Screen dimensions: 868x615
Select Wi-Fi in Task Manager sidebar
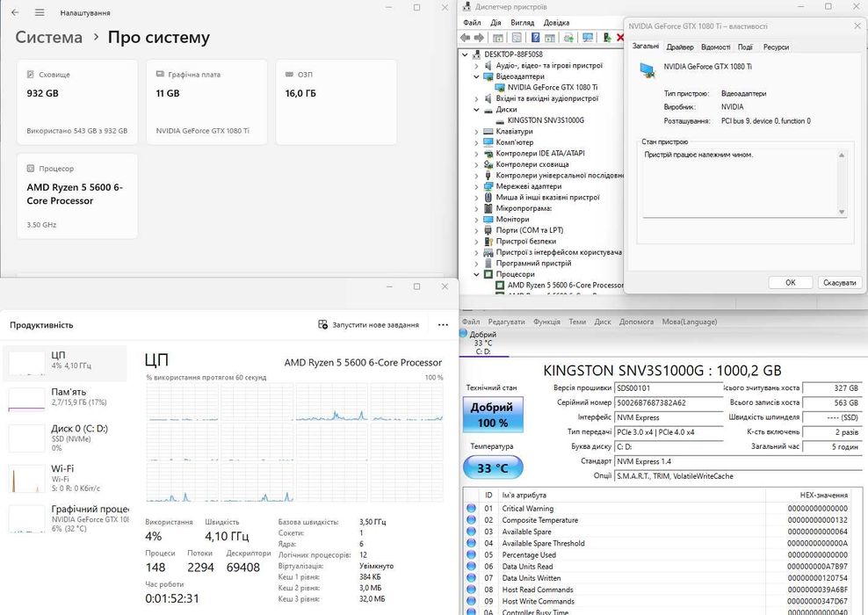click(x=65, y=478)
